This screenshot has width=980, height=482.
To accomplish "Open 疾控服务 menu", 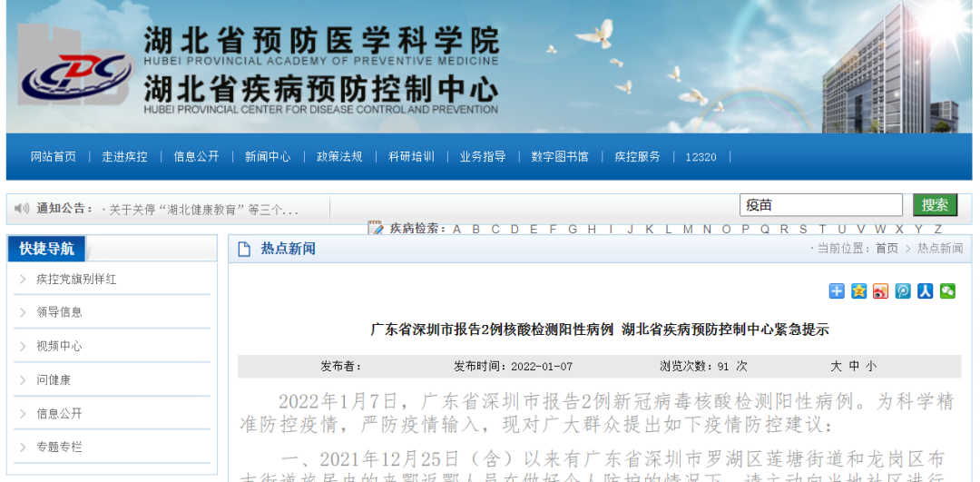I will pos(638,157).
